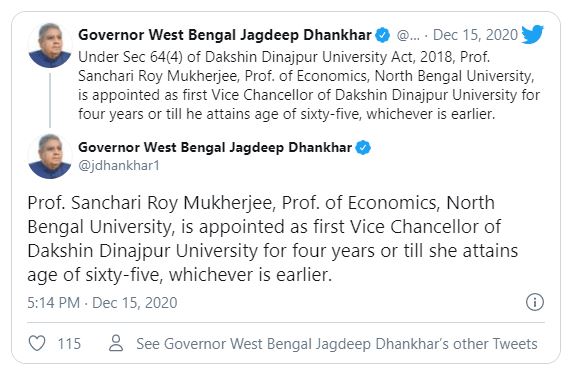Open the avatar next to @jdhankhar1
The image size is (570, 370).
point(50,156)
